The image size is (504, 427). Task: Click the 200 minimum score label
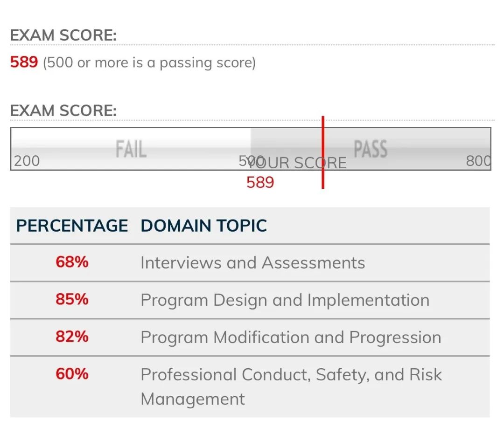tap(27, 161)
